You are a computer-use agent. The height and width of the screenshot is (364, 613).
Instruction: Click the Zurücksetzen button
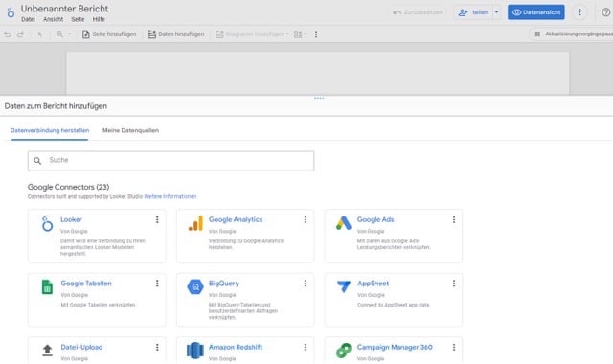(418, 12)
